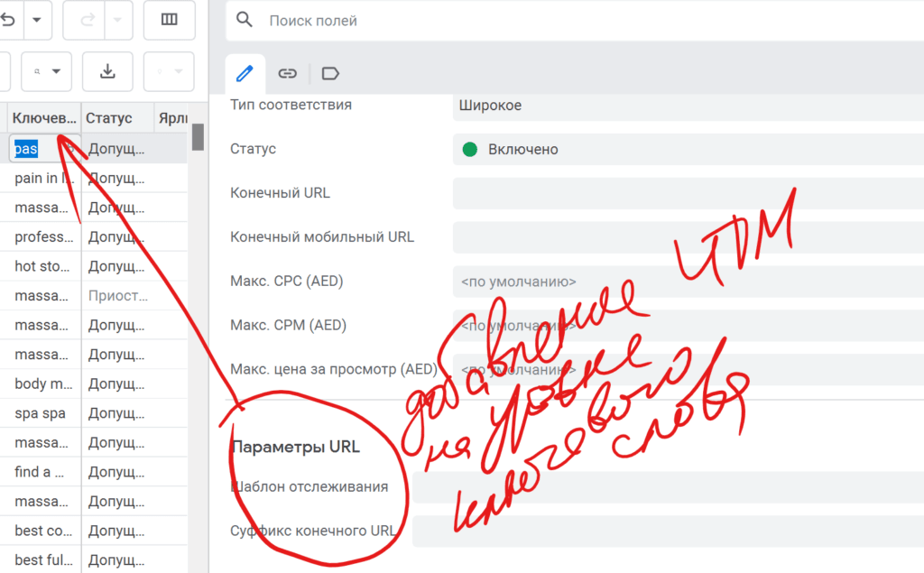Open the Тип соответствия Широкое dropdown
This screenshot has width=924, height=573.
(x=688, y=106)
